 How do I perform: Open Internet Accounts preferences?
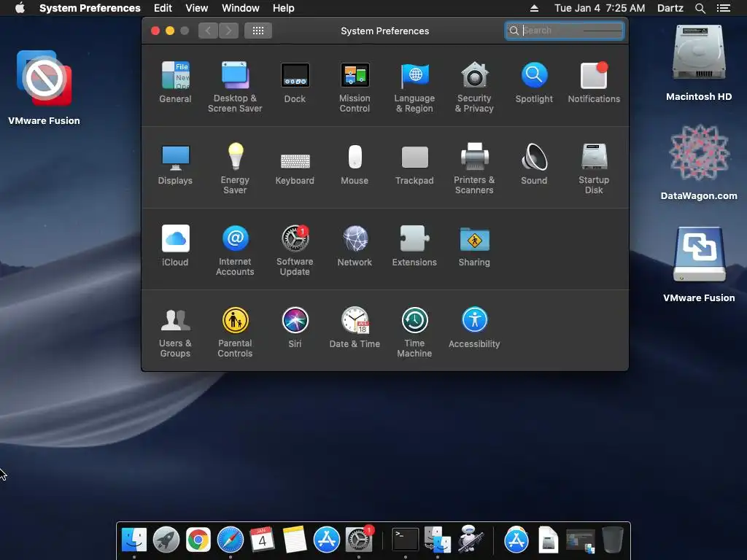pyautogui.click(x=235, y=250)
